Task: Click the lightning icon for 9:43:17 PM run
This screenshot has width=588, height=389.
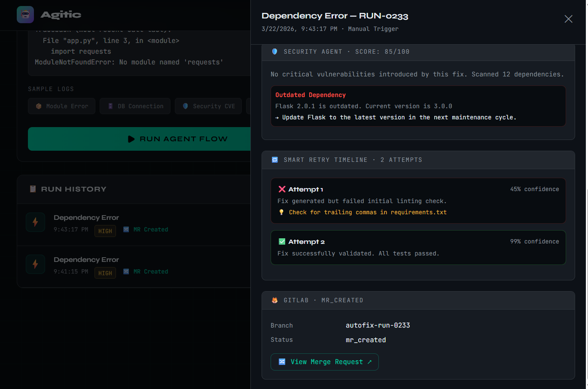Action: tap(35, 222)
